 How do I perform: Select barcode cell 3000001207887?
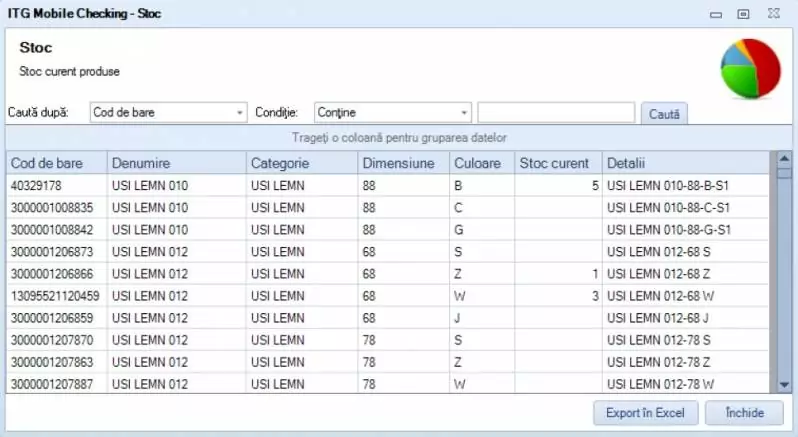click(x=57, y=384)
